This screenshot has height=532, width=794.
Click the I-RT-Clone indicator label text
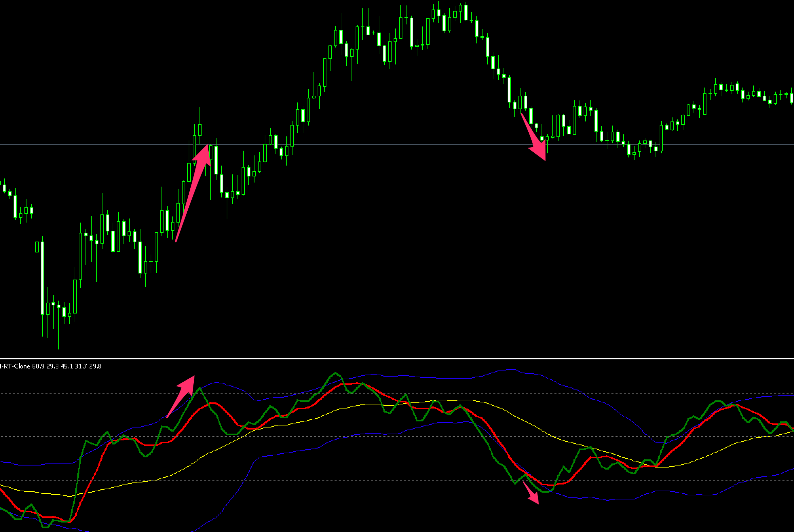(51, 366)
